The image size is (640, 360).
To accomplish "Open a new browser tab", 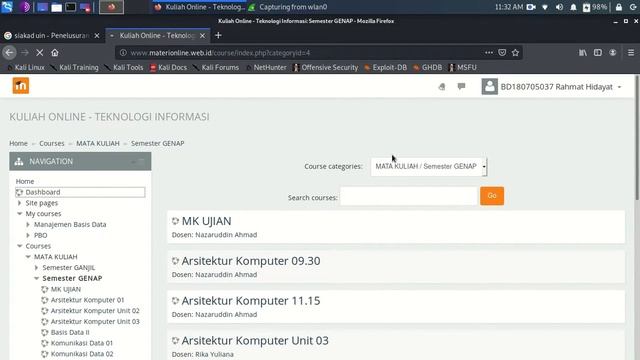I will click(x=218, y=36).
